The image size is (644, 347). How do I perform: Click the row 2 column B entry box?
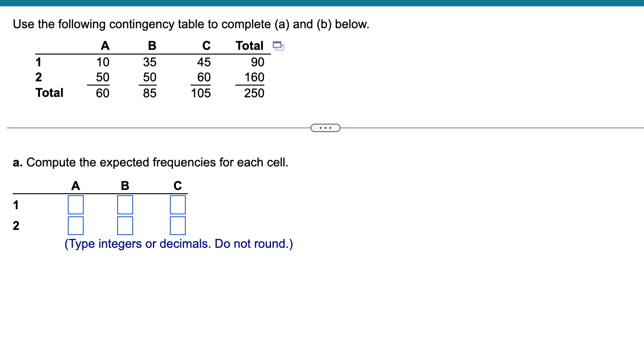[x=125, y=225]
